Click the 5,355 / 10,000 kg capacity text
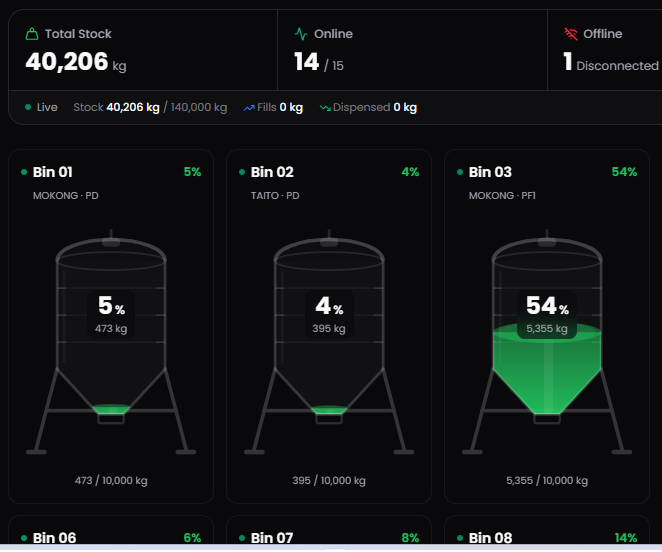Viewport: 662px width, 552px height. 547,481
